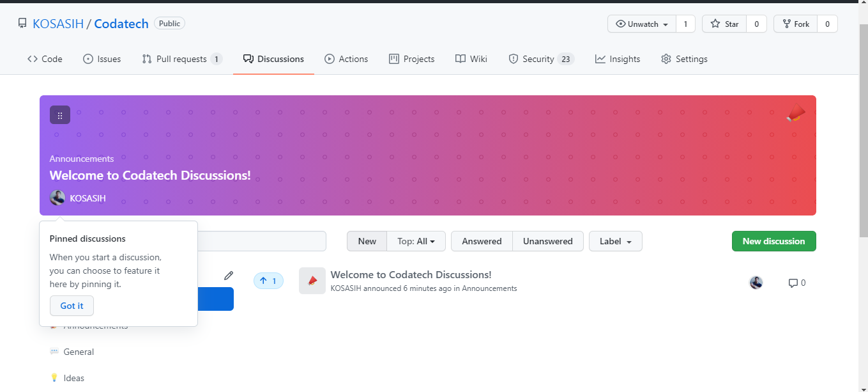The width and height of the screenshot is (868, 392).
Task: Open the Security tab
Action: [x=541, y=59]
